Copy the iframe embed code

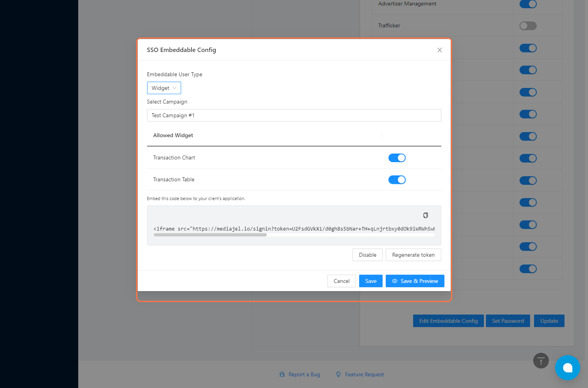425,215
